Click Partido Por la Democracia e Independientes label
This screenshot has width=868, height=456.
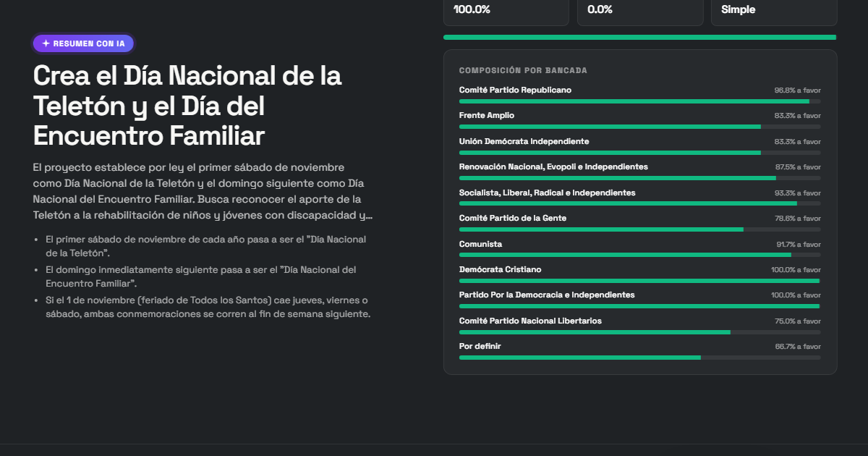point(547,295)
